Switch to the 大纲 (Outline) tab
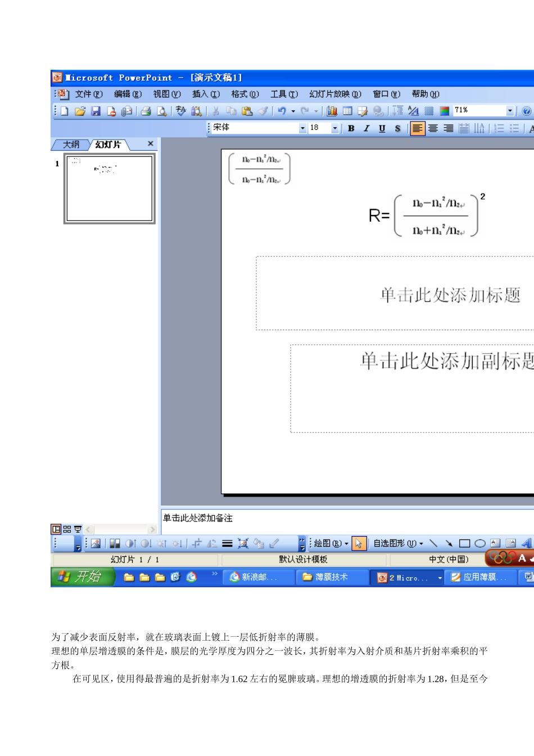 coord(71,145)
